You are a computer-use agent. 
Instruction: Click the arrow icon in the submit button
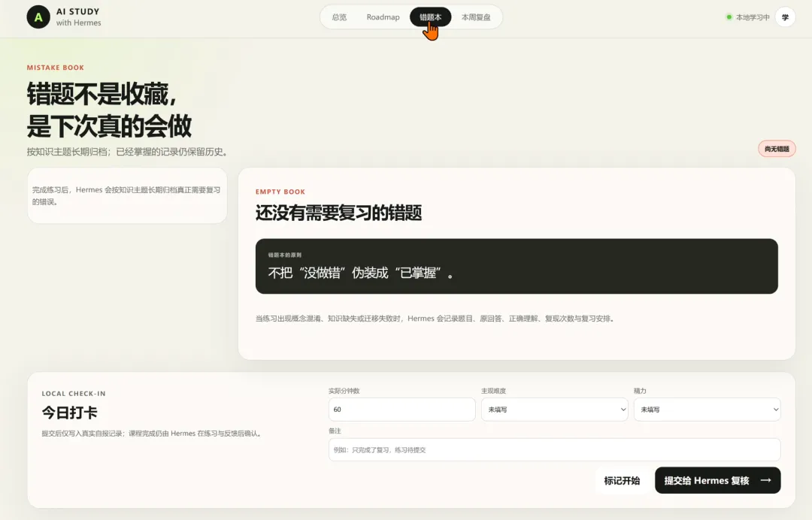click(766, 481)
